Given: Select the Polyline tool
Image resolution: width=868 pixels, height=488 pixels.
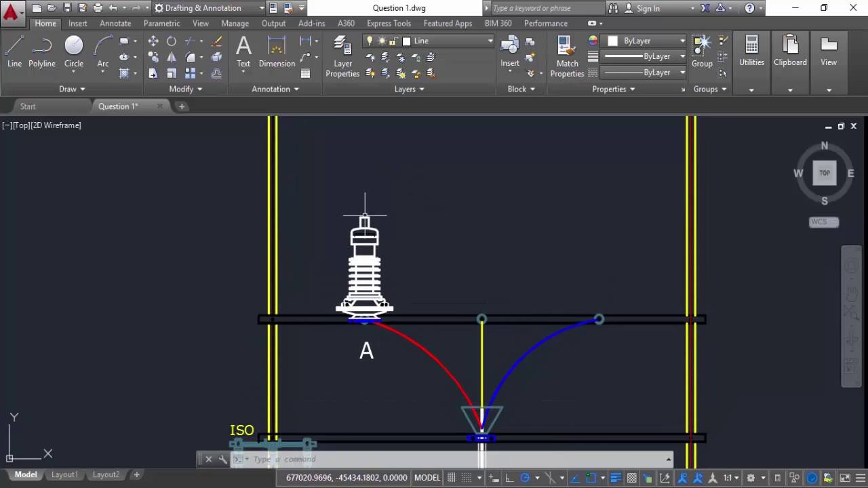Looking at the screenshot, I should [41, 52].
